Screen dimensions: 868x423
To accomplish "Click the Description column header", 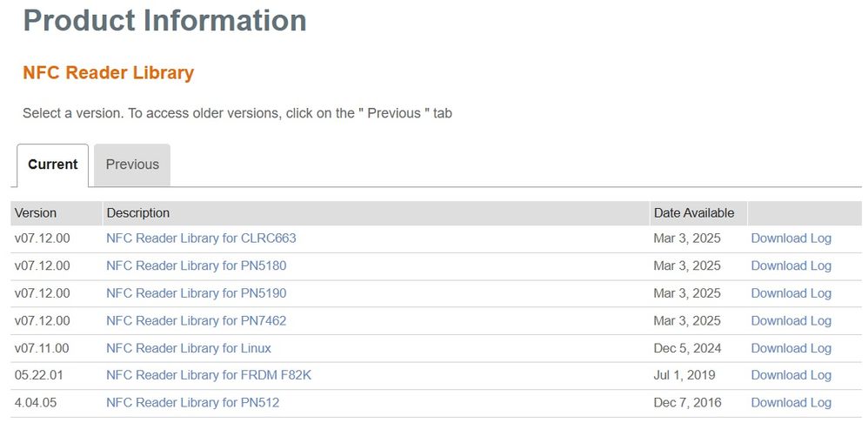I will 137,213.
